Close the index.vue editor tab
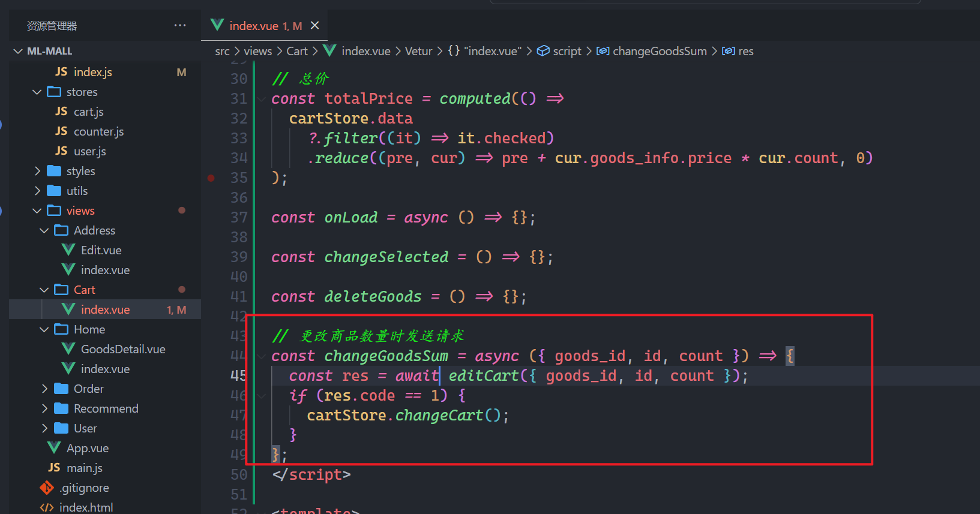 [314, 25]
